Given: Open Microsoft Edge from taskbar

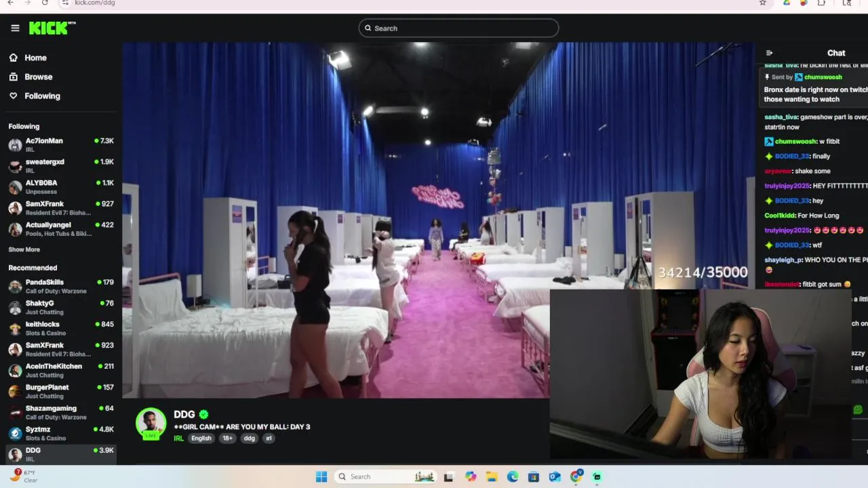Looking at the screenshot, I should pos(513,476).
